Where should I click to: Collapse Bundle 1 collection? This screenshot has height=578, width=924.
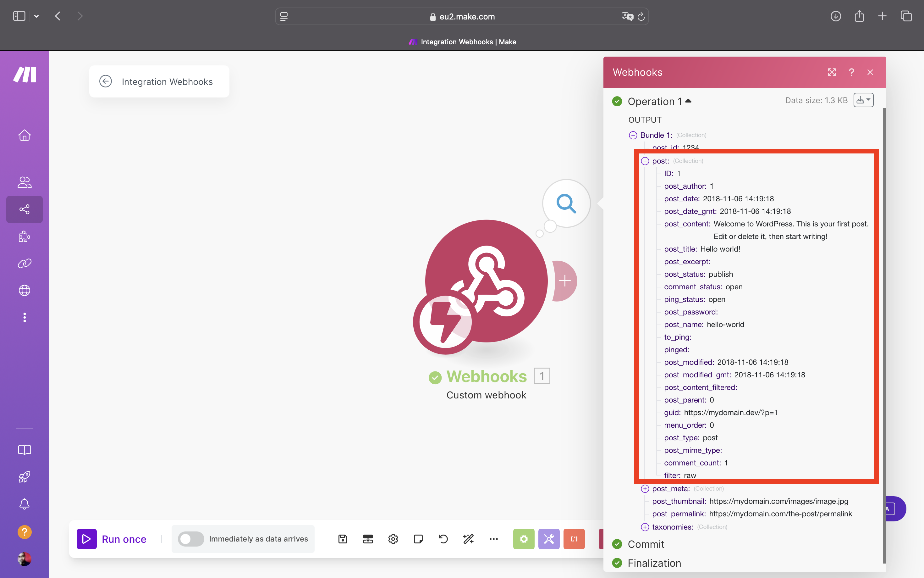633,135
